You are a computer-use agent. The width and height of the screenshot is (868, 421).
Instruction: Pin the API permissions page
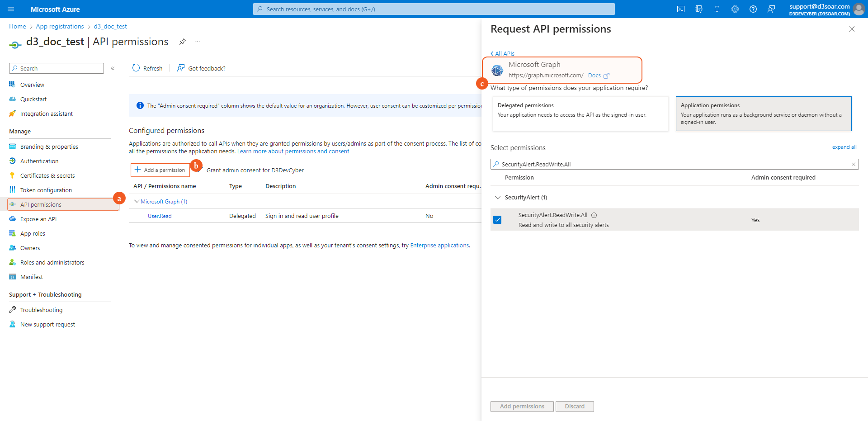[x=182, y=42]
